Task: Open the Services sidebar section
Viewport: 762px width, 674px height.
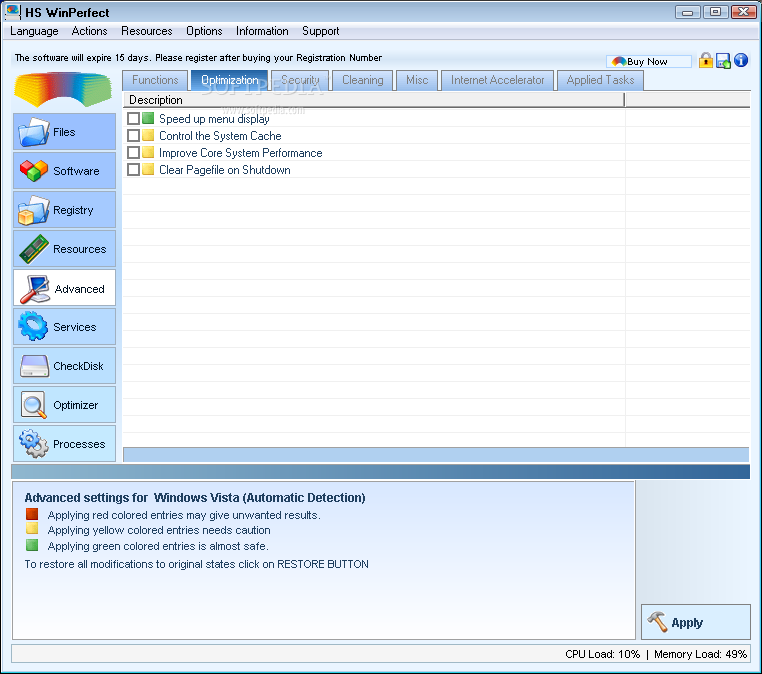Action: (x=64, y=327)
